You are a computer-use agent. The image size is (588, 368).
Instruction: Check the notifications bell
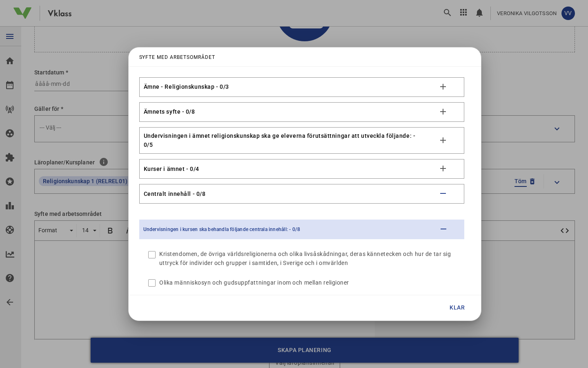coord(479,13)
